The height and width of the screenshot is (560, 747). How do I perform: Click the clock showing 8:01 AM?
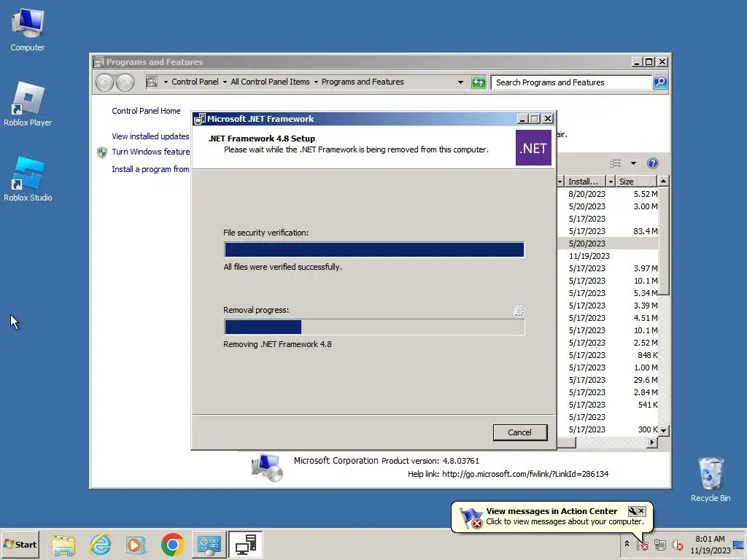point(710,539)
